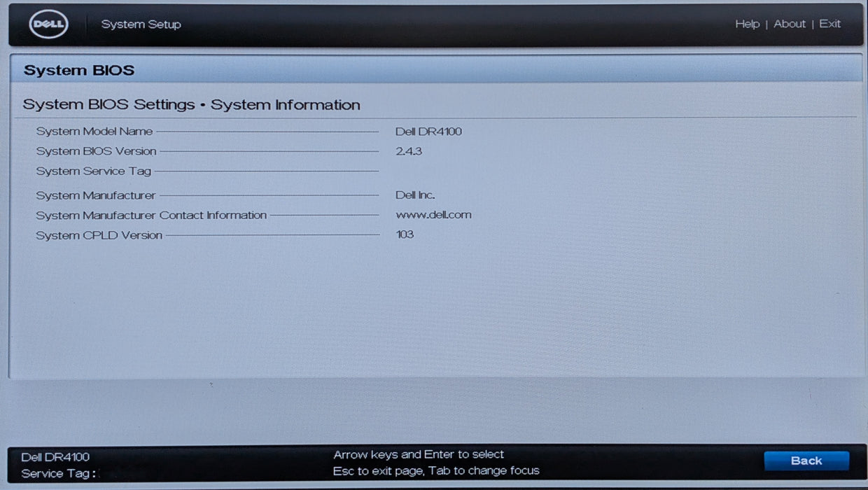
Task: Open the About link
Action: click(x=790, y=24)
